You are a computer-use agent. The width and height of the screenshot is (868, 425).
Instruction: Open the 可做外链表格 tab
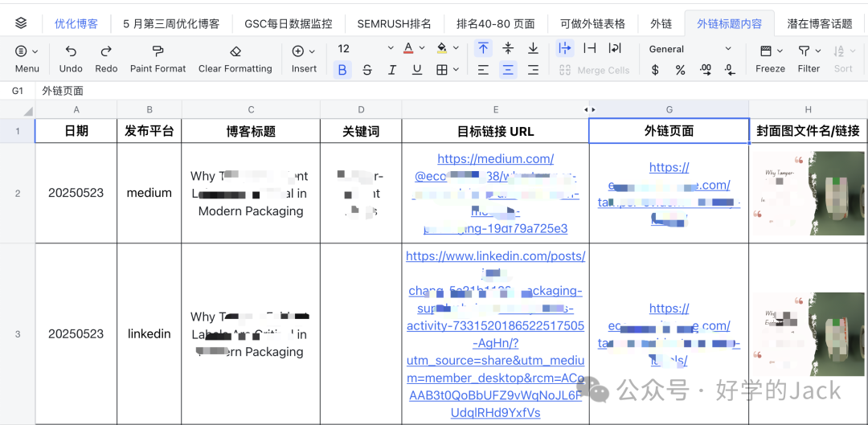point(592,24)
